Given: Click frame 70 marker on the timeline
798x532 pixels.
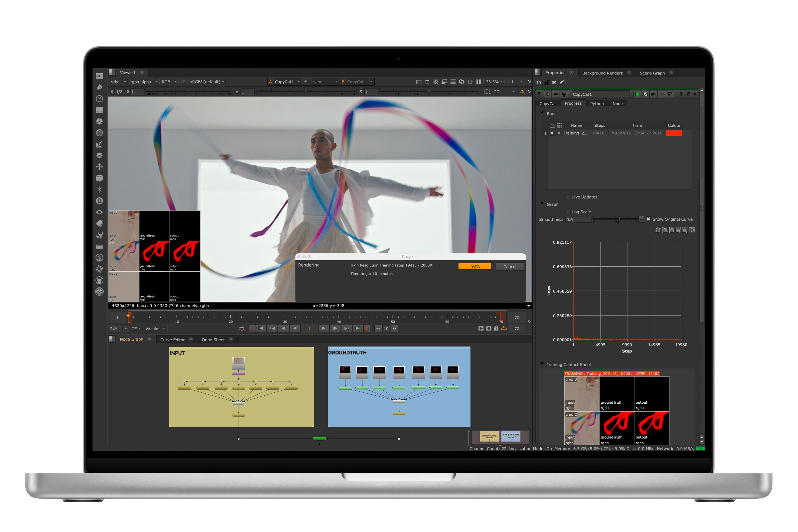Looking at the screenshot, I should coord(501,313).
